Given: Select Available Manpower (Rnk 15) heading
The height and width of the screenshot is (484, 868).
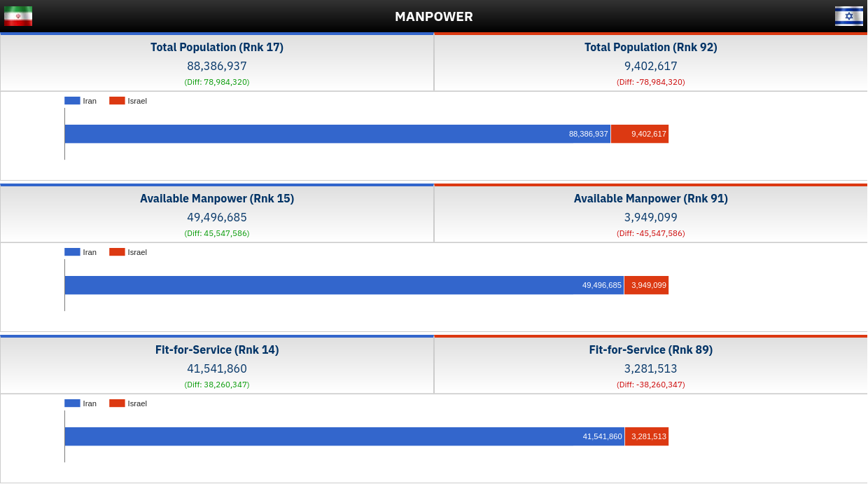Looking at the screenshot, I should [217, 198].
